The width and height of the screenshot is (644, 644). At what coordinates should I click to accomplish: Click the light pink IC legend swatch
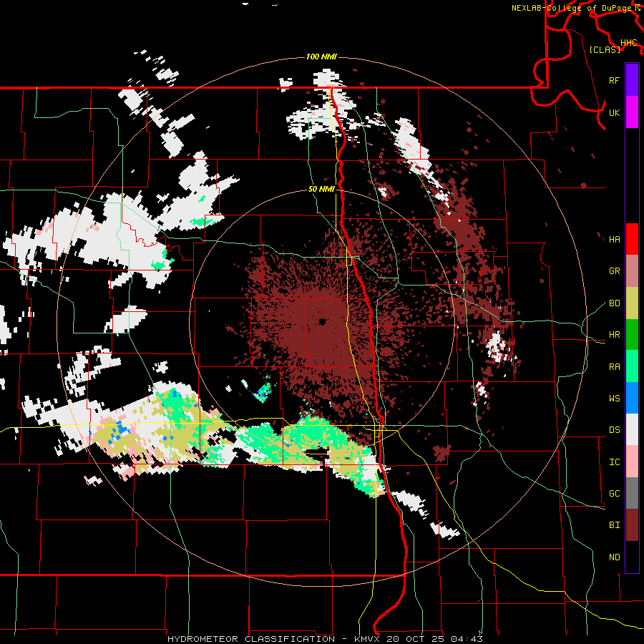pyautogui.click(x=632, y=462)
